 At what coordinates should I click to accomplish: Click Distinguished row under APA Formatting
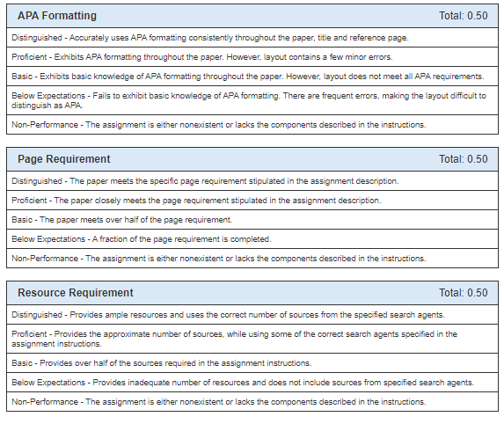tap(252, 38)
